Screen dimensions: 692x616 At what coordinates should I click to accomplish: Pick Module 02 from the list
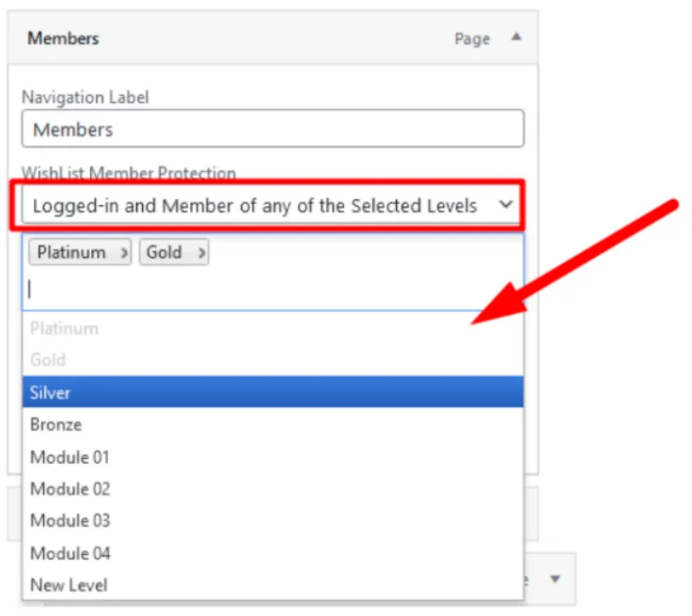[x=273, y=489]
